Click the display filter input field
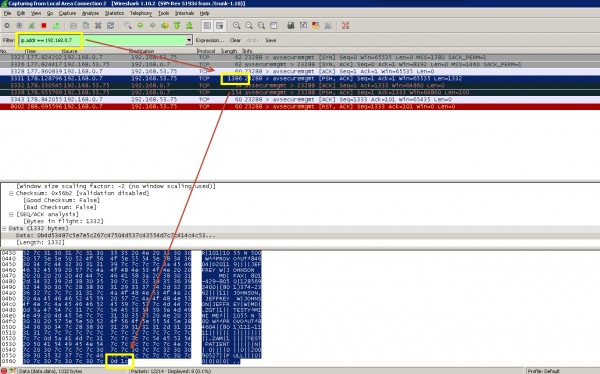This screenshot has height=374, width=600. coord(103,40)
